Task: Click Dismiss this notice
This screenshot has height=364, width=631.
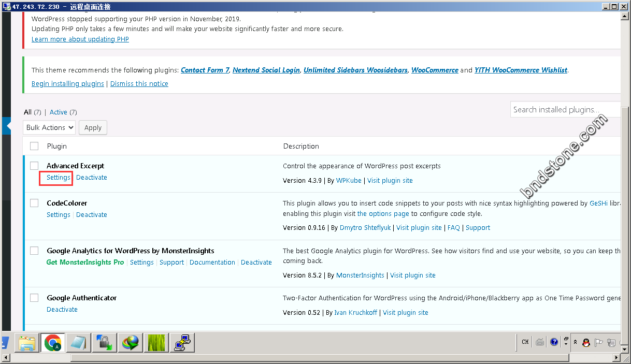Action: point(139,83)
